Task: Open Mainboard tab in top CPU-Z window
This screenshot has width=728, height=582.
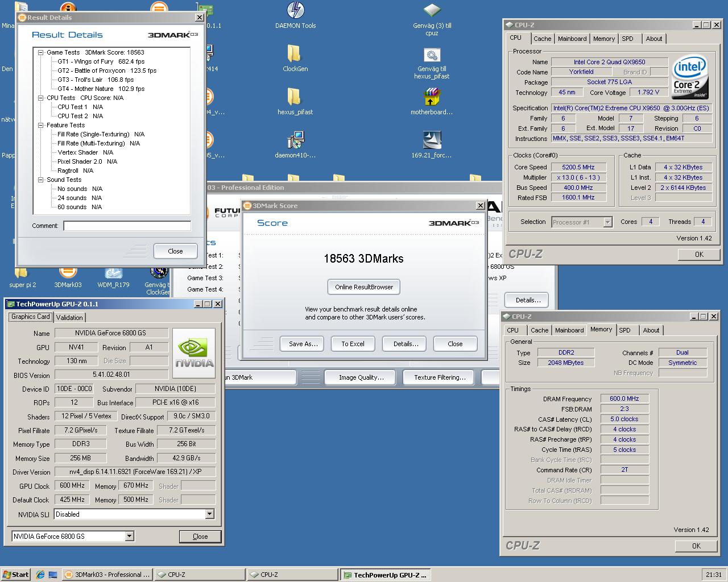Action: coord(572,39)
